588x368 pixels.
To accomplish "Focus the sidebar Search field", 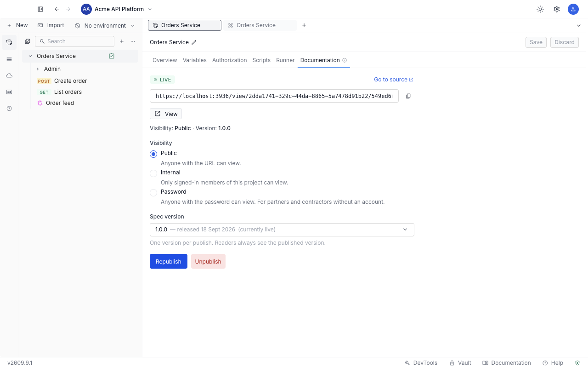I will tap(74, 41).
